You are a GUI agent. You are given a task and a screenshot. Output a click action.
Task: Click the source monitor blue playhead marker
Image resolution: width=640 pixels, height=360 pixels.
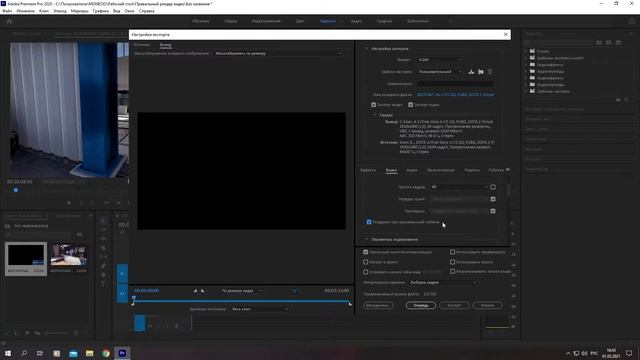click(x=16, y=190)
